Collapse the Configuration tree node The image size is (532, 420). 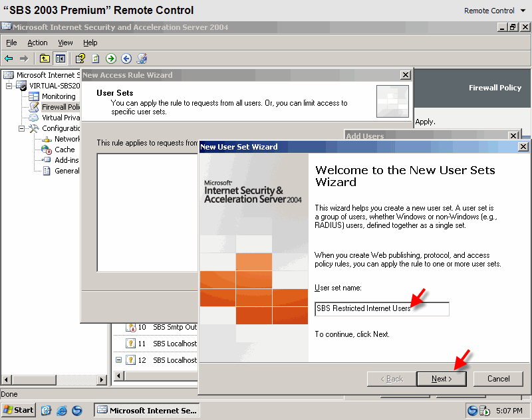pos(21,128)
